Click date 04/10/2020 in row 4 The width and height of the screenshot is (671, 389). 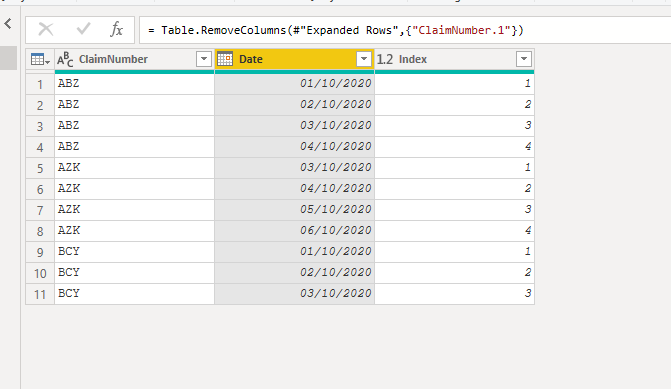point(294,147)
